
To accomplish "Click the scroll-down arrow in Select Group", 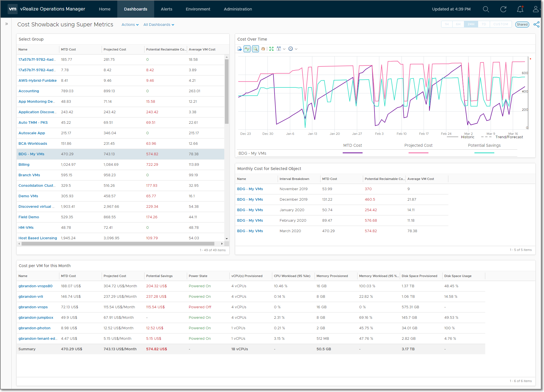I will [227, 239].
